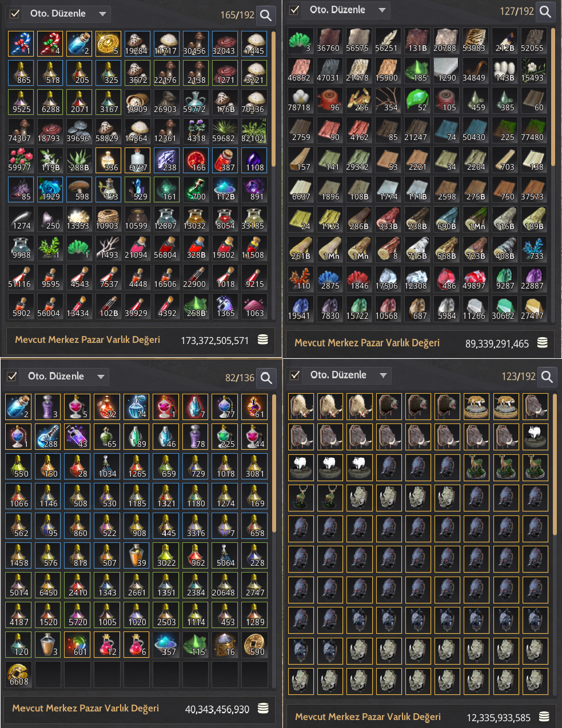The width and height of the screenshot is (562, 728).
Task: Uncheck the checkbox in the 165/192 panel
Action: click(15, 14)
